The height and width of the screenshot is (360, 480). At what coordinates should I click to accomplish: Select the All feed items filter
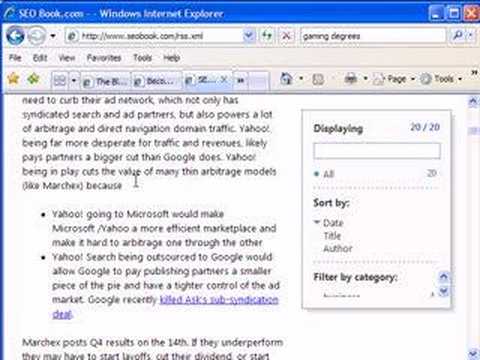pyautogui.click(x=328, y=174)
